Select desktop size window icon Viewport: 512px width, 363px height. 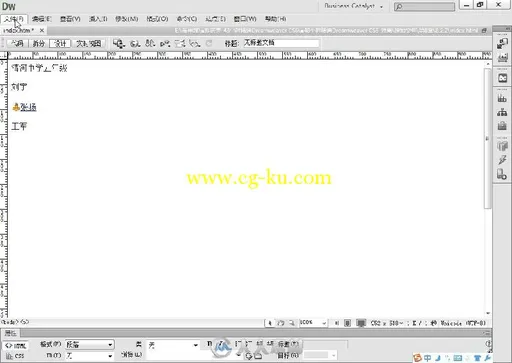click(361, 323)
